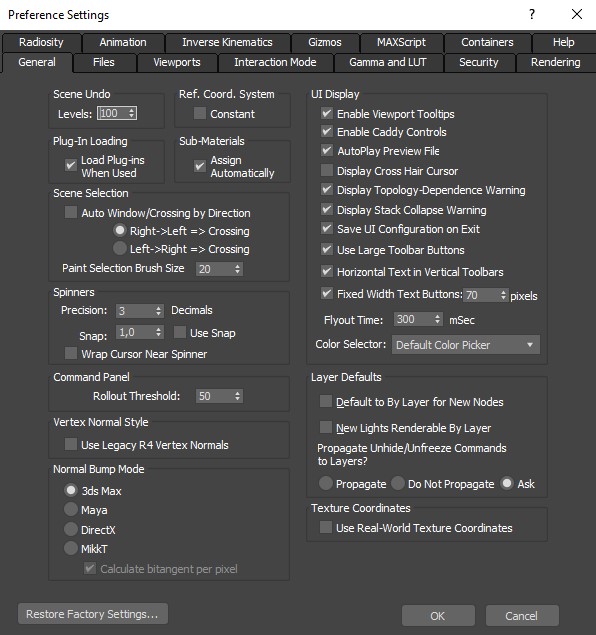Enable Default to By Layer for New Nodes
This screenshot has height=635, width=596.
coord(326,401)
